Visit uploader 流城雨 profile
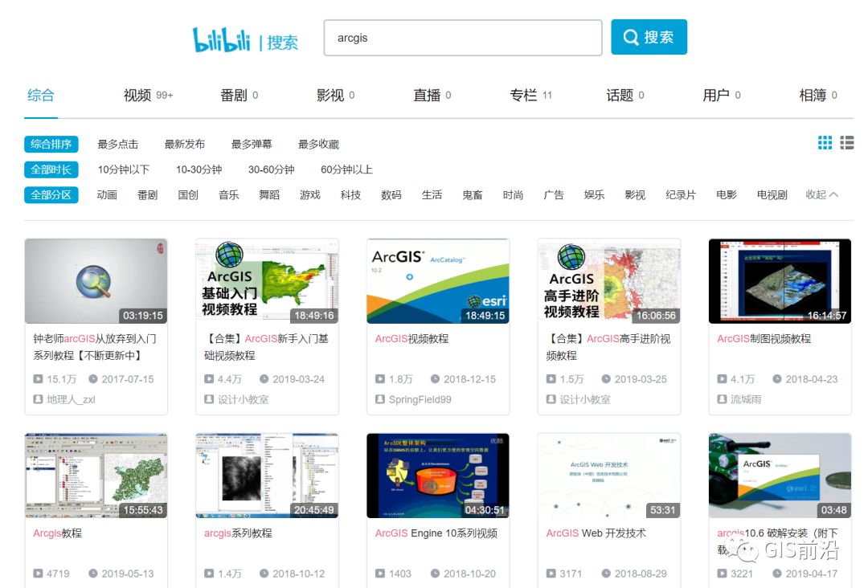 click(x=746, y=399)
